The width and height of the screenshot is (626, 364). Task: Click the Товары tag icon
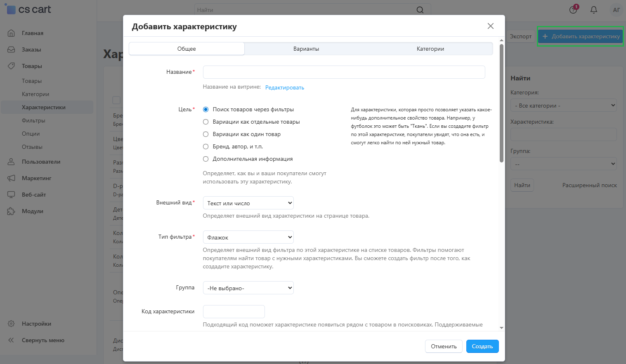point(11,66)
